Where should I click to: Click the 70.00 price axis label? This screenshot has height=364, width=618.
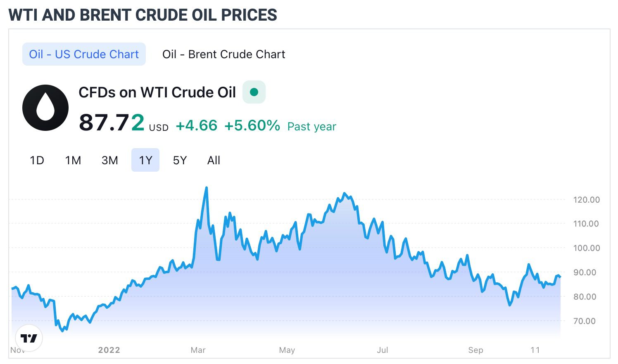click(x=586, y=321)
